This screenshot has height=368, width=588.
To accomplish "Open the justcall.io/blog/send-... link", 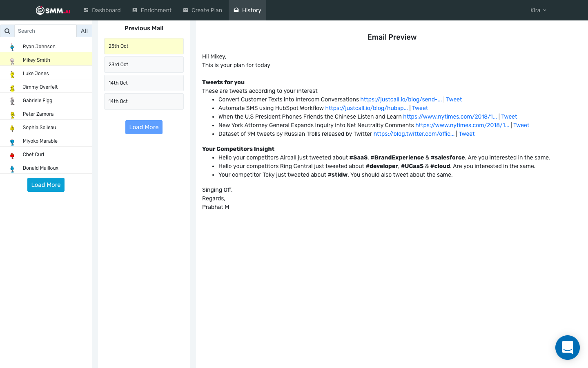I will click(x=401, y=99).
